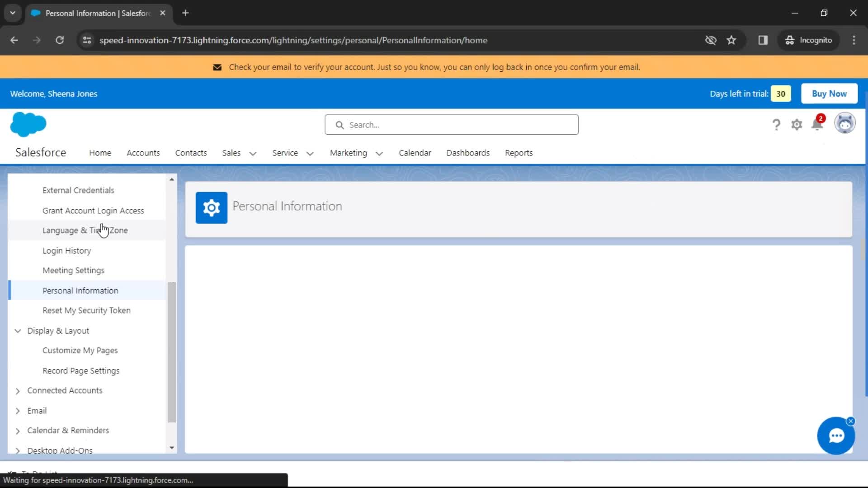Expand the Email section
Viewport: 868px width, 488px height.
[18, 411]
